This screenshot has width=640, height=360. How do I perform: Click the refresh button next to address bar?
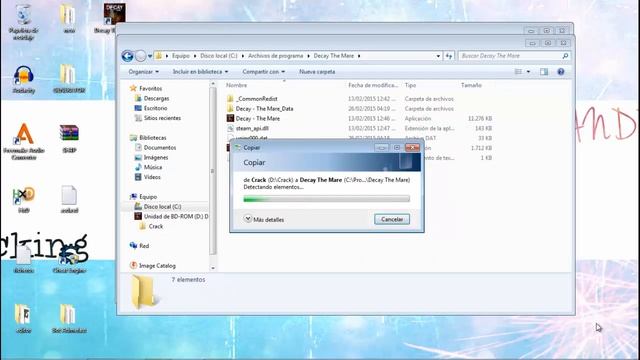[449, 56]
